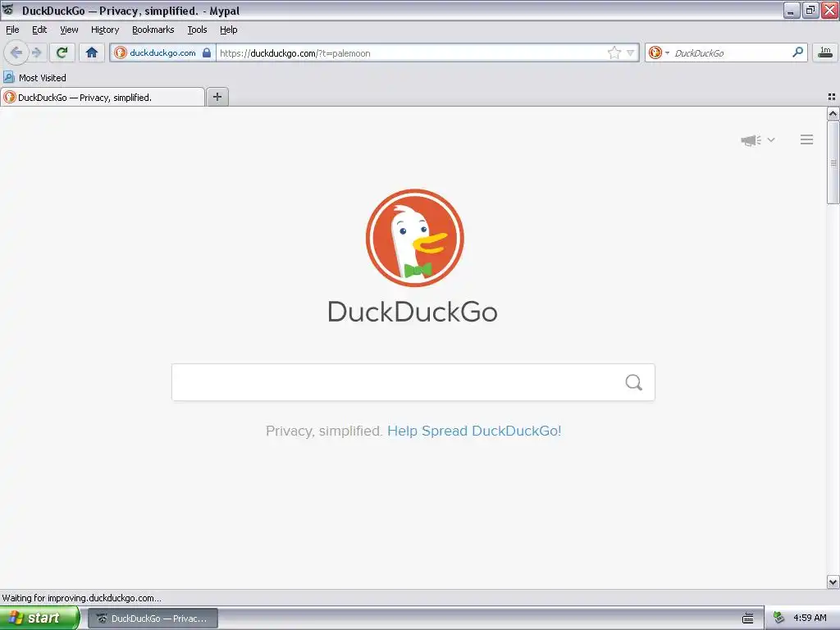Select the DuckDuckGo — Privacy, simplified tab
Image resolution: width=840 pixels, height=630 pixels.
click(103, 97)
